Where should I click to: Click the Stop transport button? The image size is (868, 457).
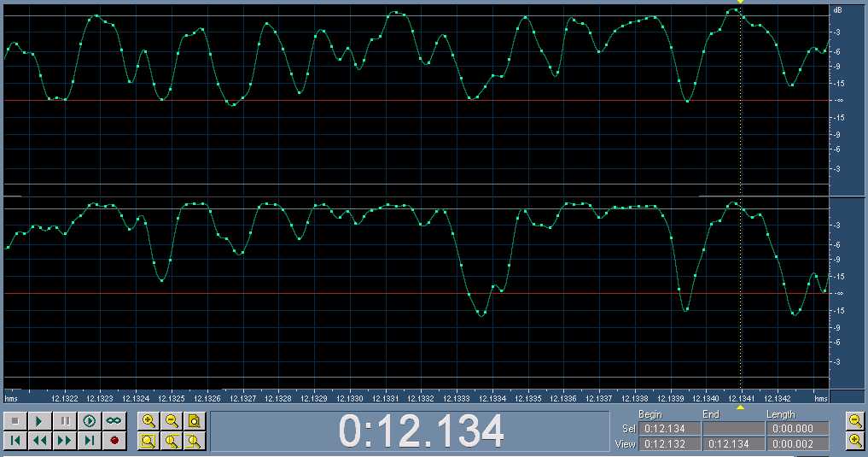tap(15, 421)
